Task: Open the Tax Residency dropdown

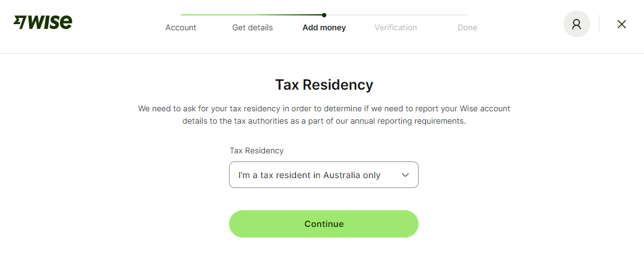Action: (323, 175)
